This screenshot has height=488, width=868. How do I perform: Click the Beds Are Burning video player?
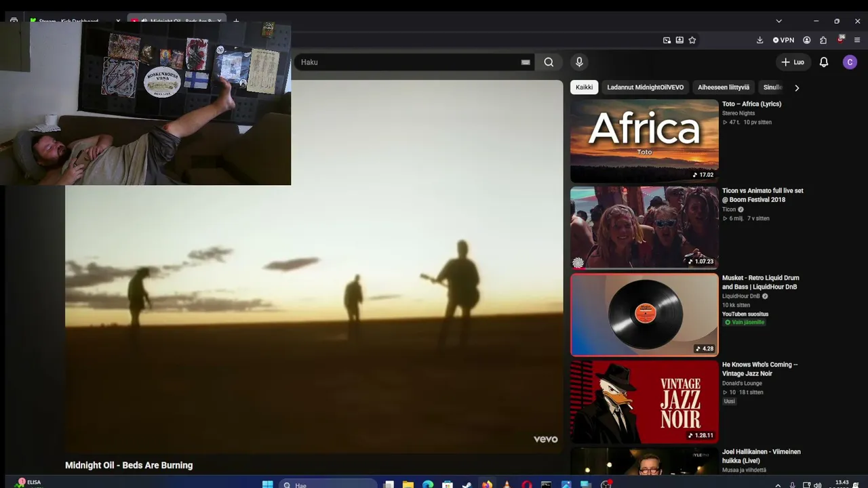pos(314,266)
